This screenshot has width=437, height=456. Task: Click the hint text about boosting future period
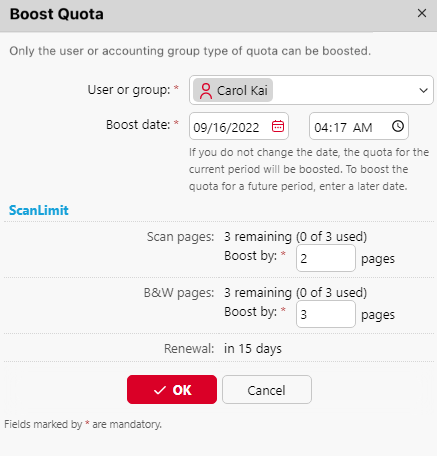[309, 169]
